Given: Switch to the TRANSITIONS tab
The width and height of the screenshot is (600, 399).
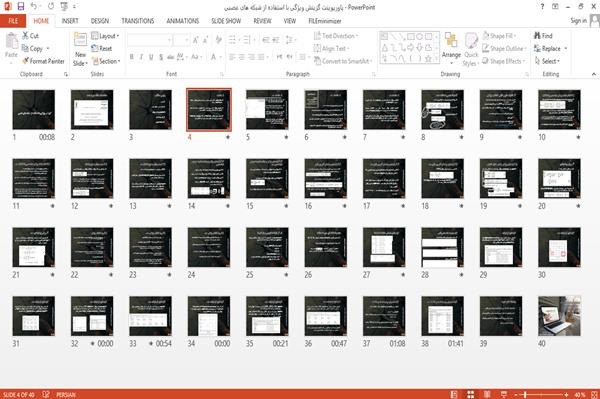Looking at the screenshot, I should (138, 21).
